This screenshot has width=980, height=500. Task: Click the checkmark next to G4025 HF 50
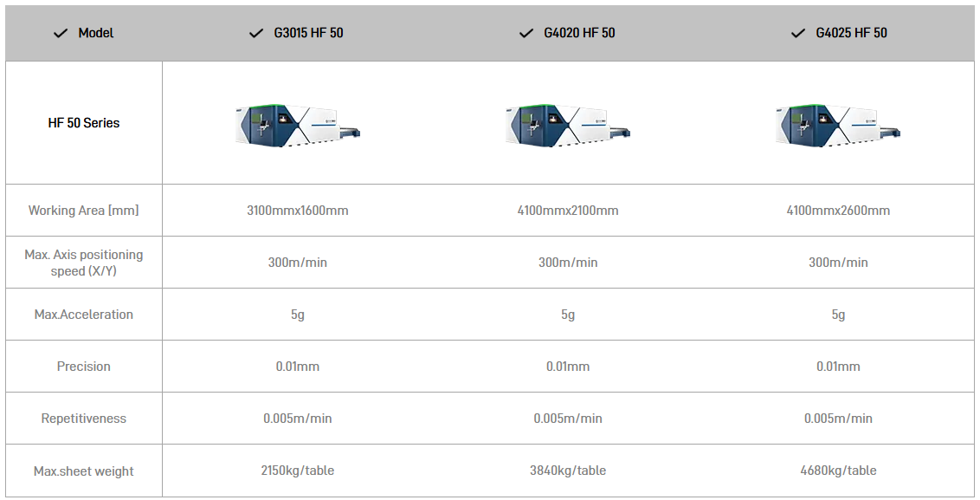pos(798,33)
